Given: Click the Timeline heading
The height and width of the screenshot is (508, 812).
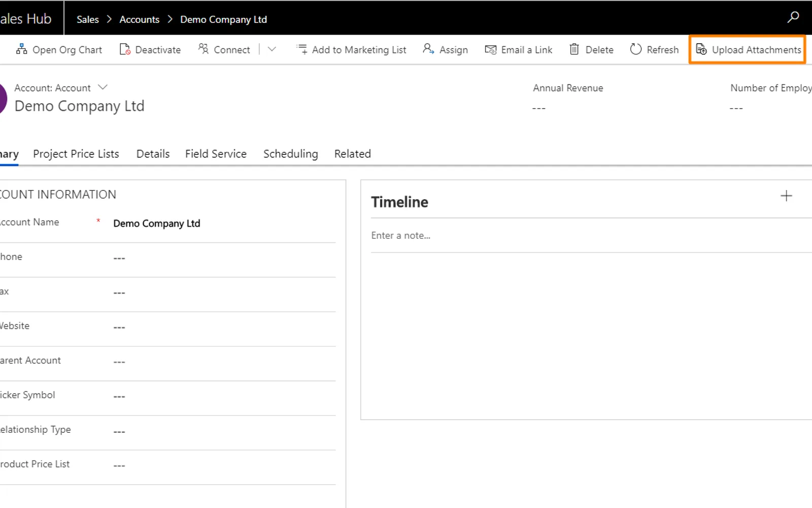Looking at the screenshot, I should pyautogui.click(x=399, y=202).
